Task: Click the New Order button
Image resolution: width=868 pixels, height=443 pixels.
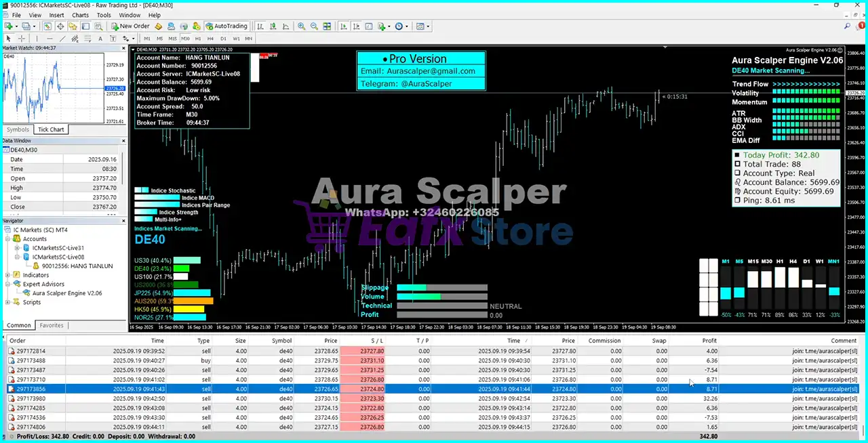Action: [x=130, y=26]
